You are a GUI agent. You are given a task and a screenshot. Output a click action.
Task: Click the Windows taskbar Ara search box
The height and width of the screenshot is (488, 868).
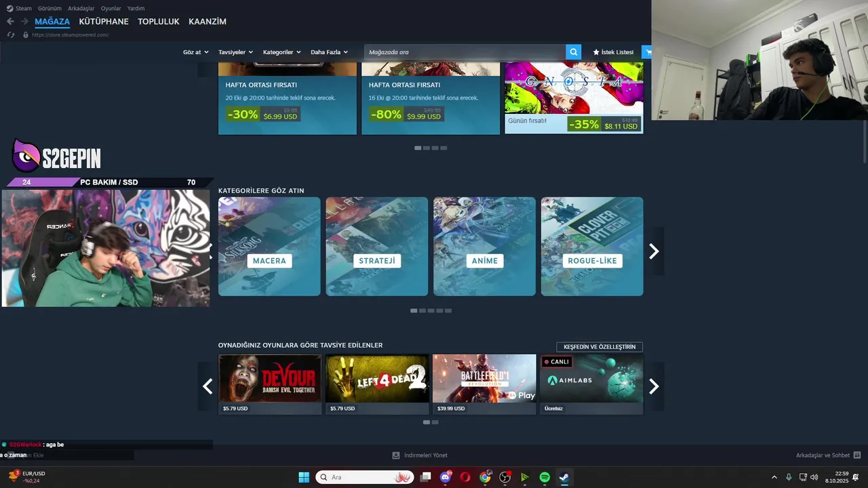pos(365,477)
